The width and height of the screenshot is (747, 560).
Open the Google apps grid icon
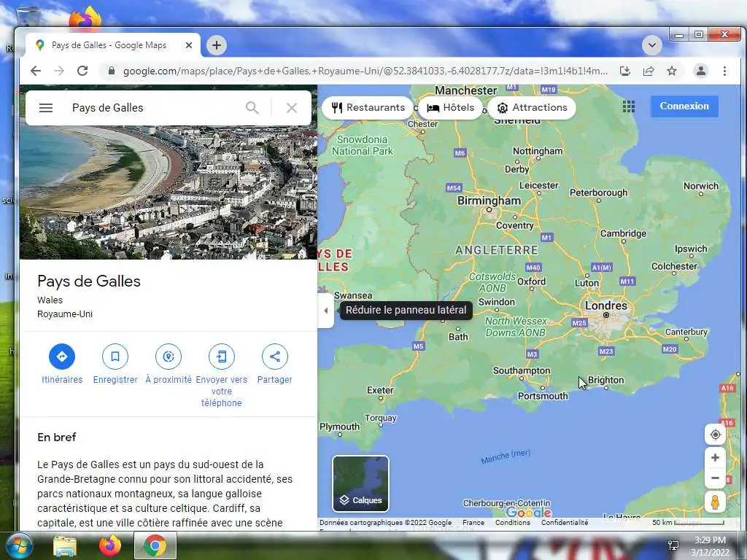[x=628, y=106]
